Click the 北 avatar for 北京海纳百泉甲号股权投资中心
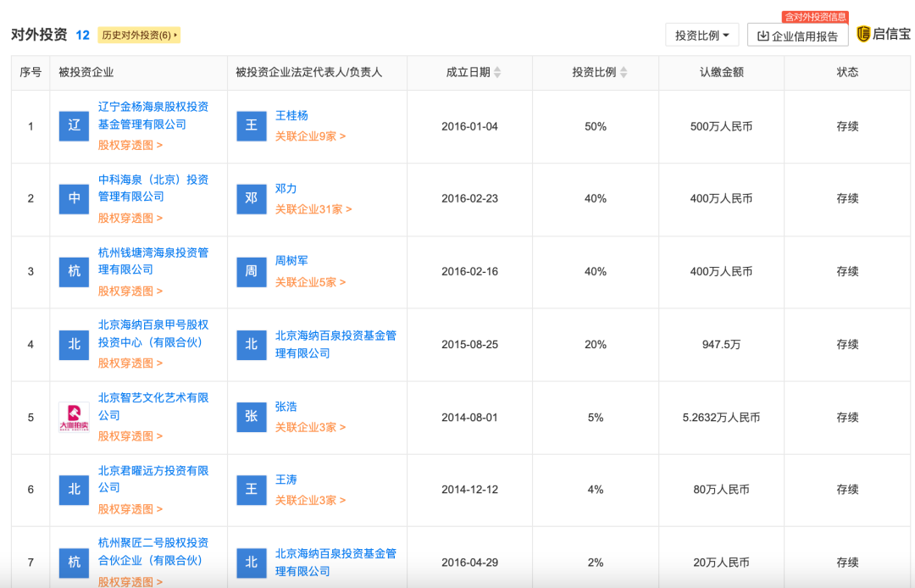The width and height of the screenshot is (915, 588). point(74,344)
